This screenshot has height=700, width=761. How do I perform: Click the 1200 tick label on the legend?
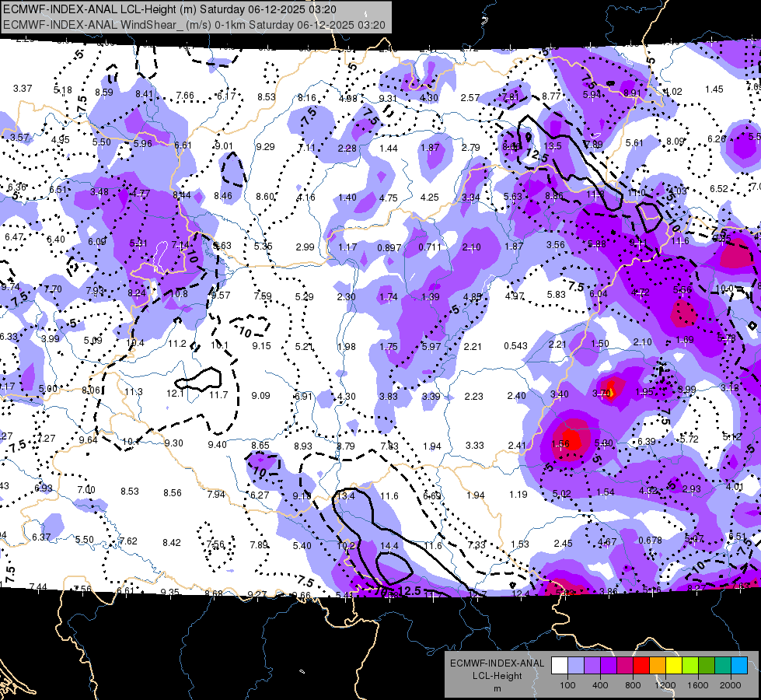pyautogui.click(x=665, y=685)
